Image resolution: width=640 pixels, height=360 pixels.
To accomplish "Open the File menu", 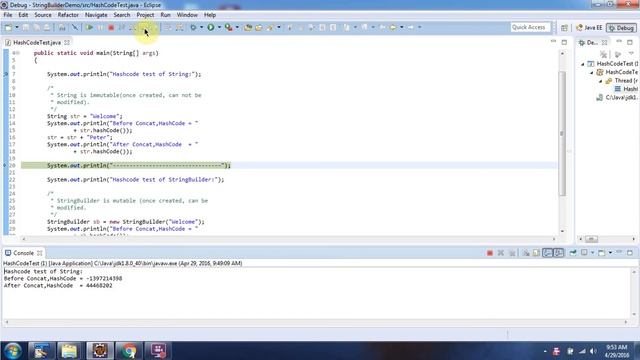I will coord(8,15).
